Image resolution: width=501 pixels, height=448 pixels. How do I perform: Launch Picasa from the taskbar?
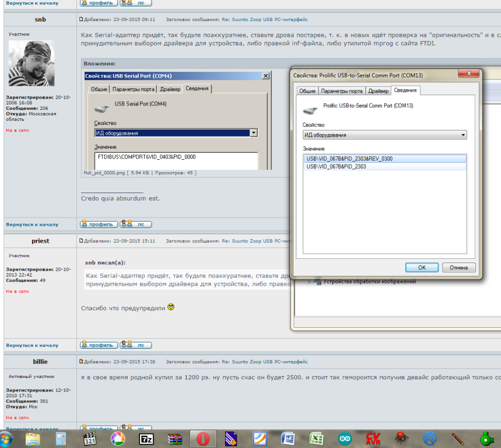[x=118, y=439]
